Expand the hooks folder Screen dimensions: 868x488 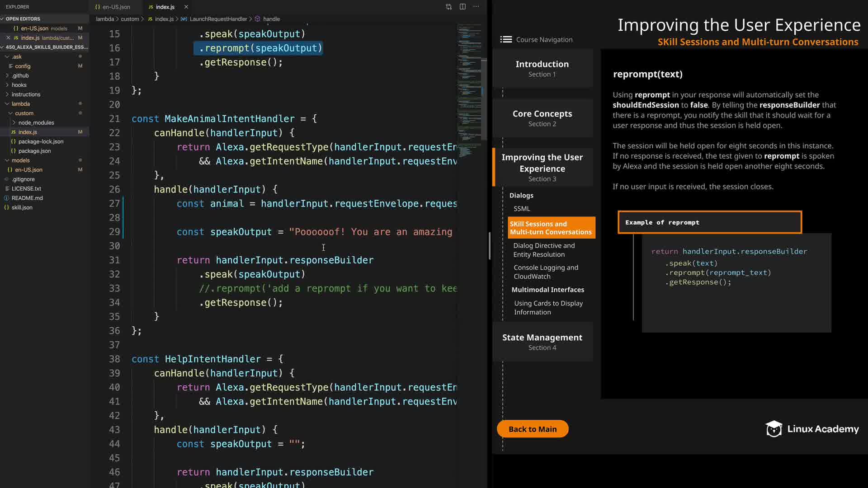coord(19,85)
